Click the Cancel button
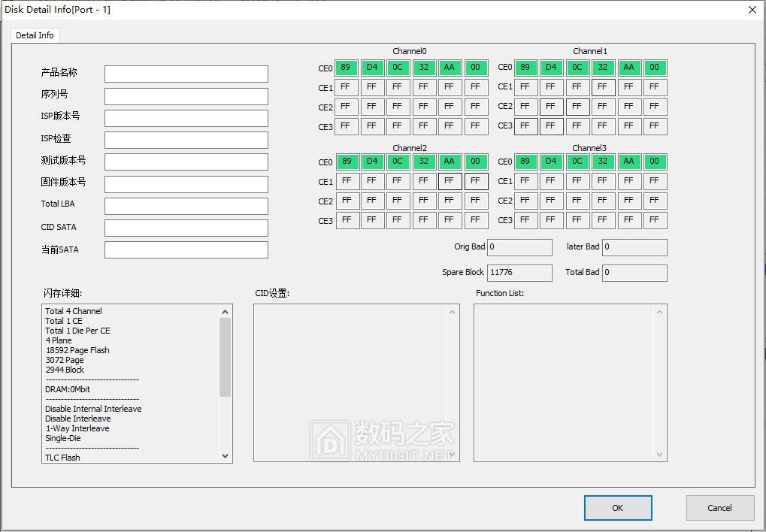 [x=719, y=508]
